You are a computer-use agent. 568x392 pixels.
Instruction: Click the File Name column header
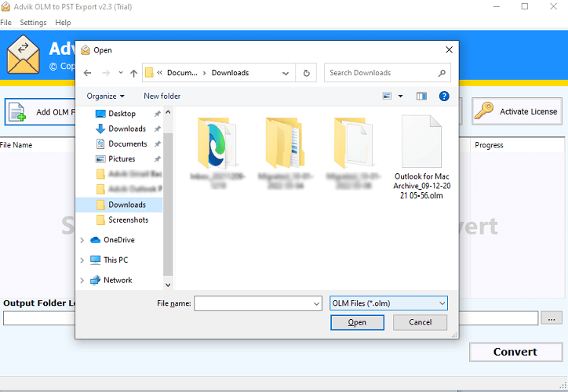(16, 145)
